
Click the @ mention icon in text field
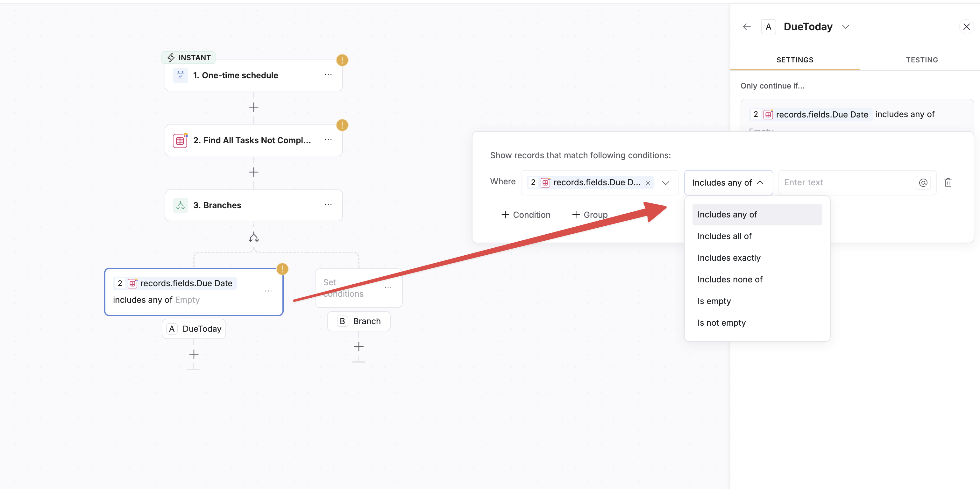[x=923, y=183]
